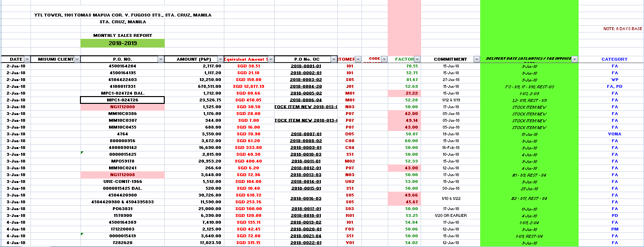Open the FACTOR column filter dropdown

[x=417, y=59]
